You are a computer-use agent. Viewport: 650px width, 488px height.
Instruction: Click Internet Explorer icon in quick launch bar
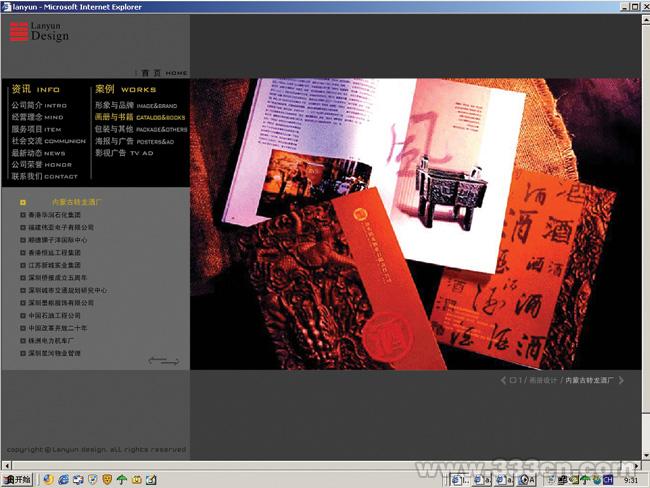pos(63,480)
